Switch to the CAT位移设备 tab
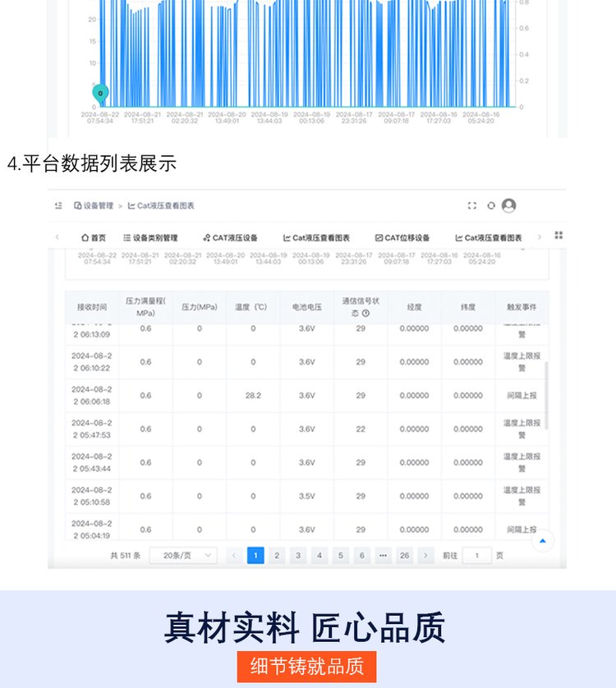This screenshot has width=616, height=688. tap(402, 238)
